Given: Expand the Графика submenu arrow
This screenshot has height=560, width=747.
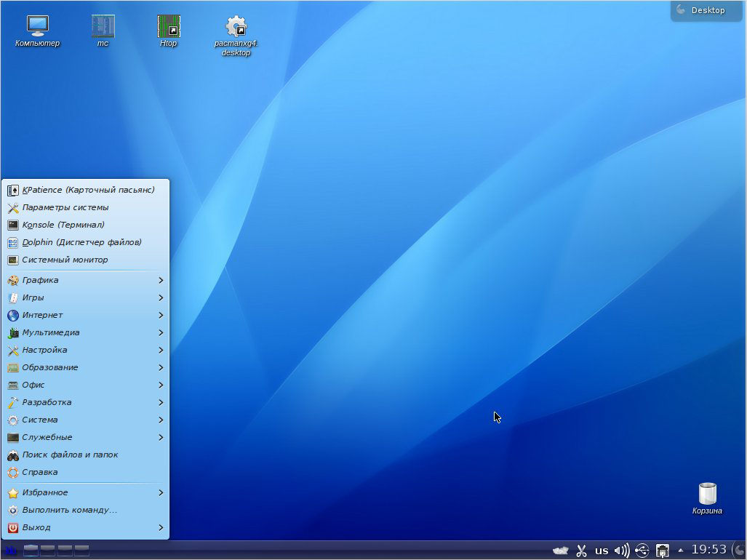Looking at the screenshot, I should pos(161,281).
